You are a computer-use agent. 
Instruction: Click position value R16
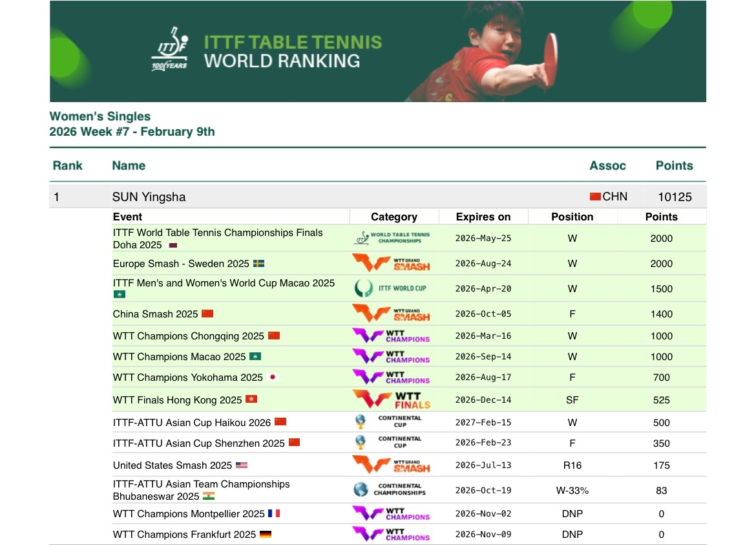point(572,465)
